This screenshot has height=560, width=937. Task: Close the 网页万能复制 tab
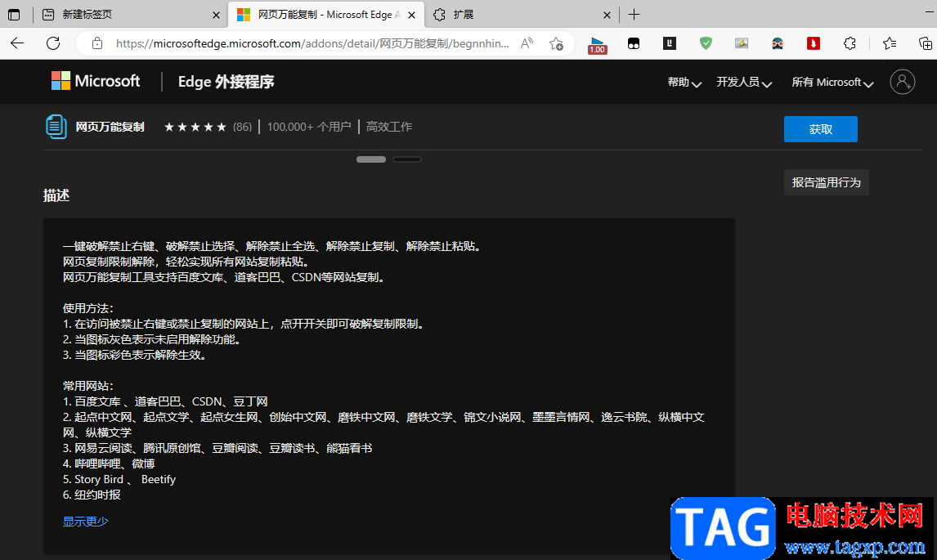coord(411,15)
